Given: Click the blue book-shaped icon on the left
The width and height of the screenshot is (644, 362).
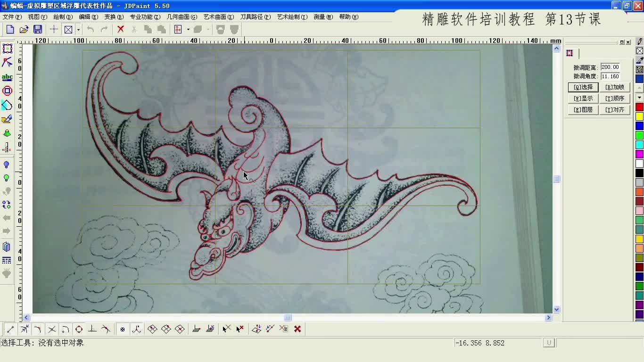Looking at the screenshot, I should coord(7,247).
